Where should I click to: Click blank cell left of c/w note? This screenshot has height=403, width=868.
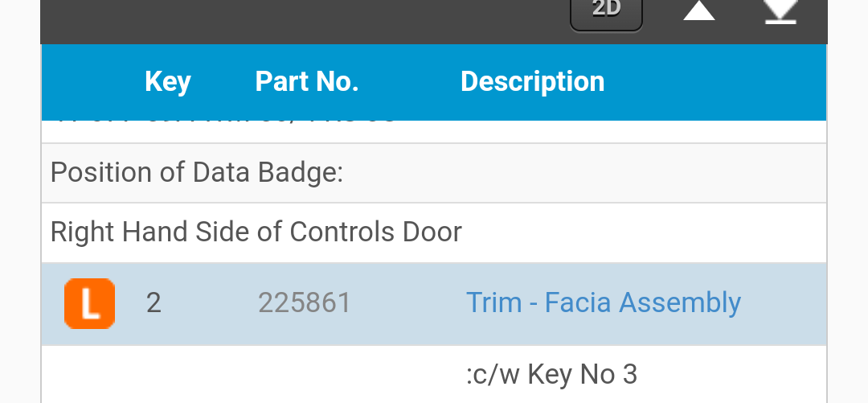click(x=241, y=374)
